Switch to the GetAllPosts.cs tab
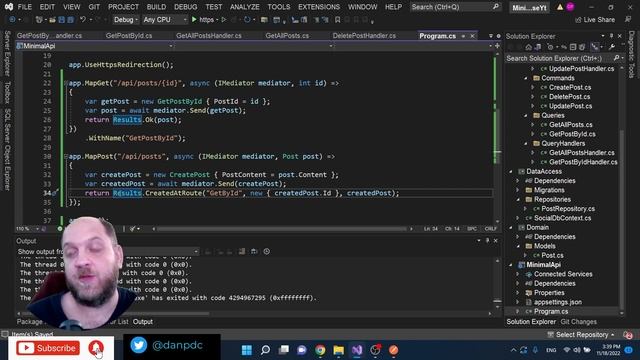Viewport: 640px width, 360px height. point(287,36)
